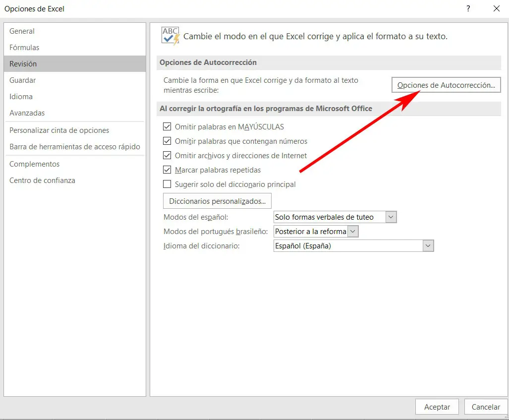The image size is (509, 420).
Task: Uncheck Marcar palabras repetidas
Action: [x=167, y=170]
